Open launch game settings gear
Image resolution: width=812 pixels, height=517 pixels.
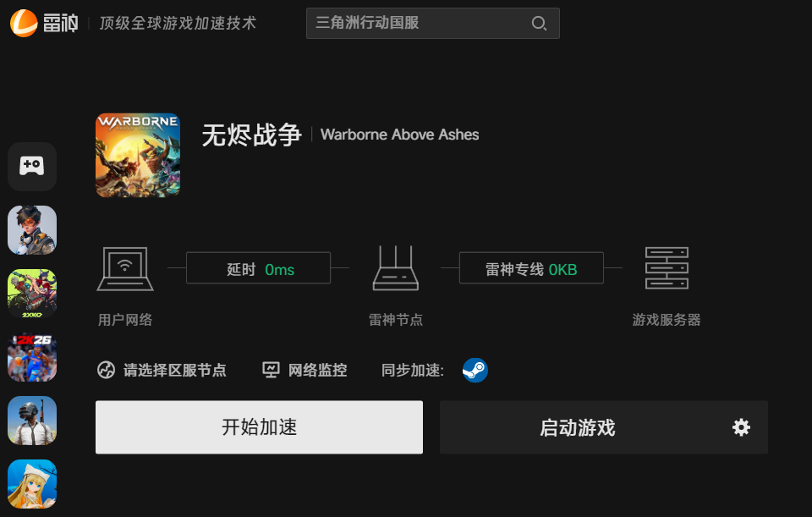741,427
